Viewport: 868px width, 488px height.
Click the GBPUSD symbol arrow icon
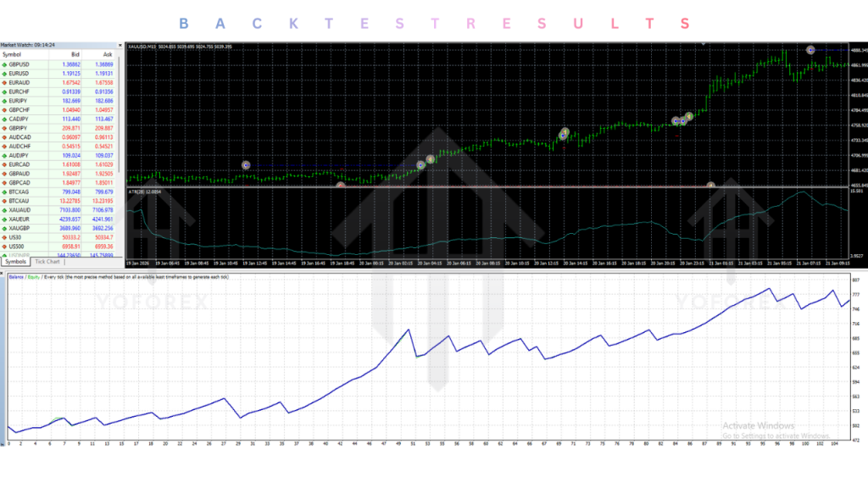5,64
